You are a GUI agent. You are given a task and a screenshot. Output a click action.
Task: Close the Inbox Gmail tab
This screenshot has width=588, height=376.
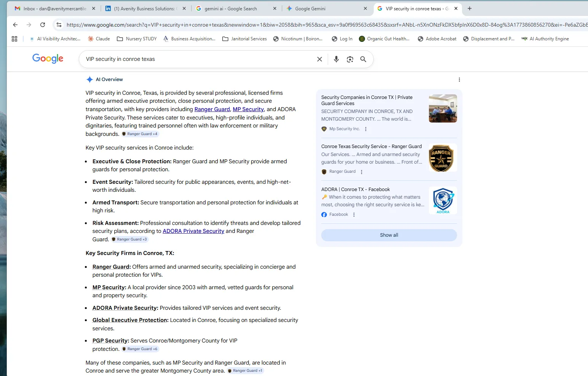(94, 8)
